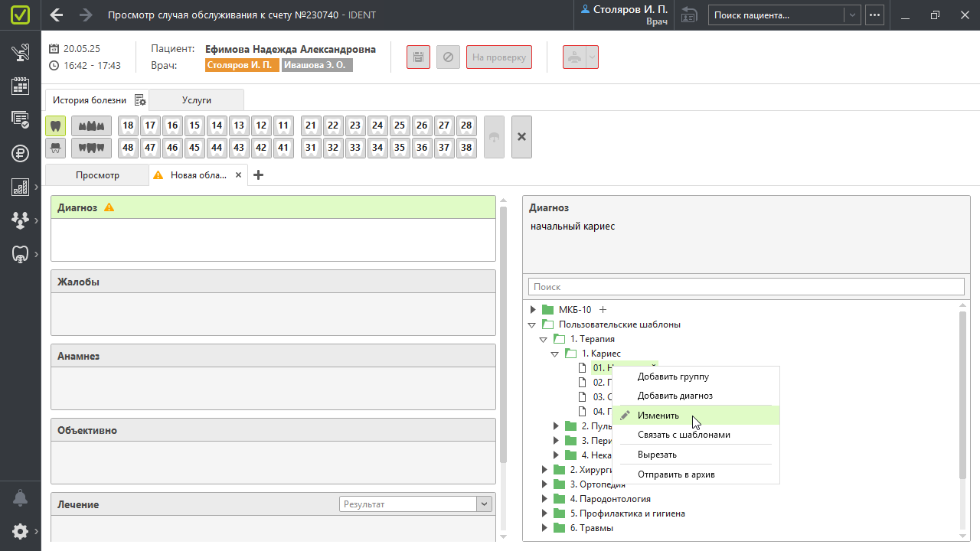Click the patient card swap icon in the title bar
The height and width of the screenshot is (551, 980).
tap(689, 15)
